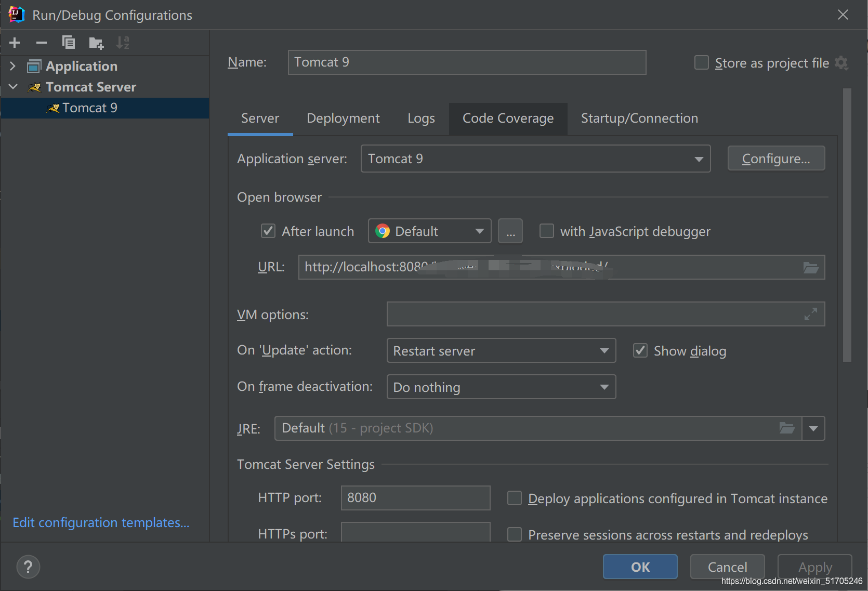The width and height of the screenshot is (868, 591).
Task: Browse for a URL using the folder icon
Action: 811,267
